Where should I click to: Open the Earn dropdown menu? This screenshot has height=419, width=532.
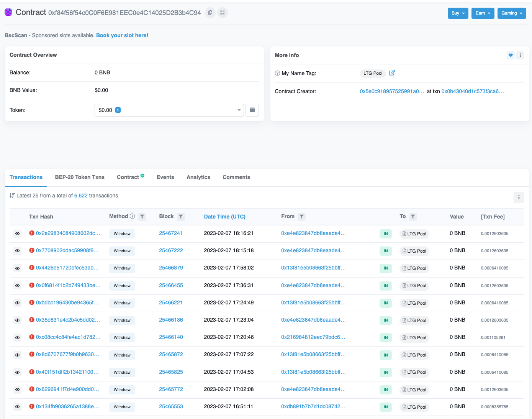click(483, 13)
